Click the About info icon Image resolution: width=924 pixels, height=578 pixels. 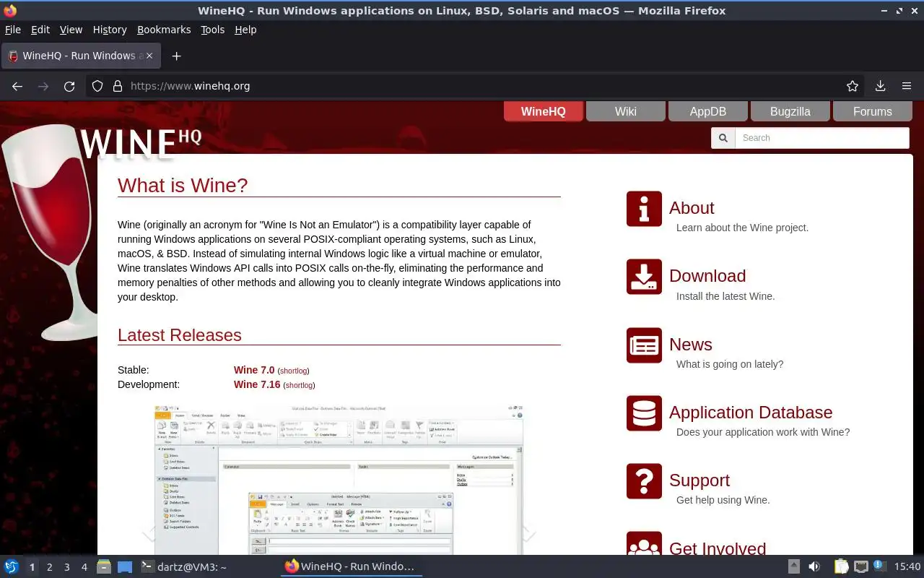(644, 209)
